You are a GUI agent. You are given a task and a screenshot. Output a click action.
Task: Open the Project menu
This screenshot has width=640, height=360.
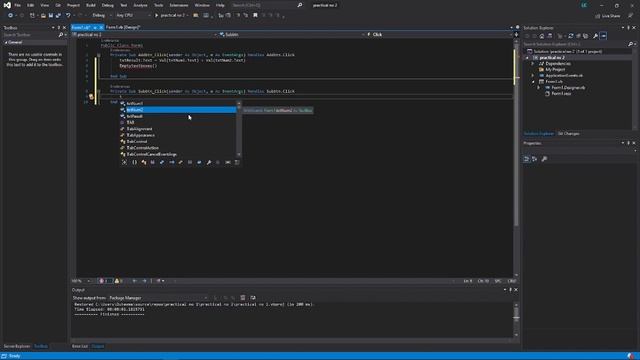73,5
